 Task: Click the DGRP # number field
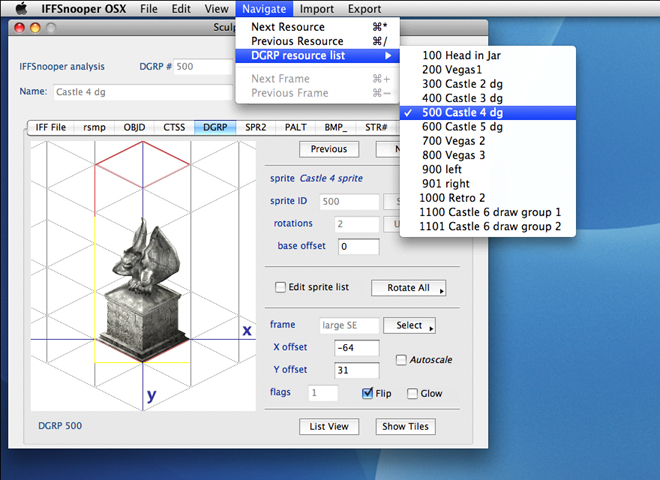pyautogui.click(x=203, y=67)
